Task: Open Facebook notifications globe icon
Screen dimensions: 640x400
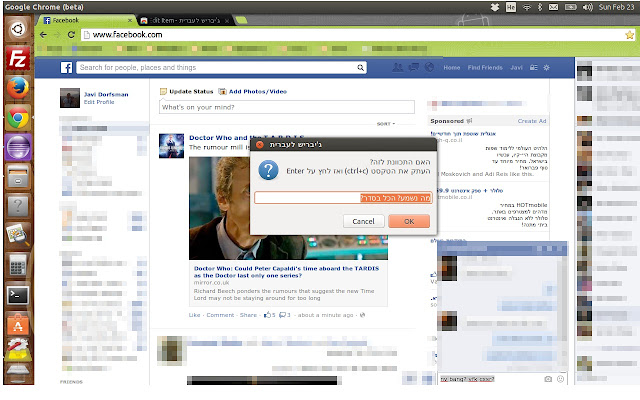Action: [429, 67]
